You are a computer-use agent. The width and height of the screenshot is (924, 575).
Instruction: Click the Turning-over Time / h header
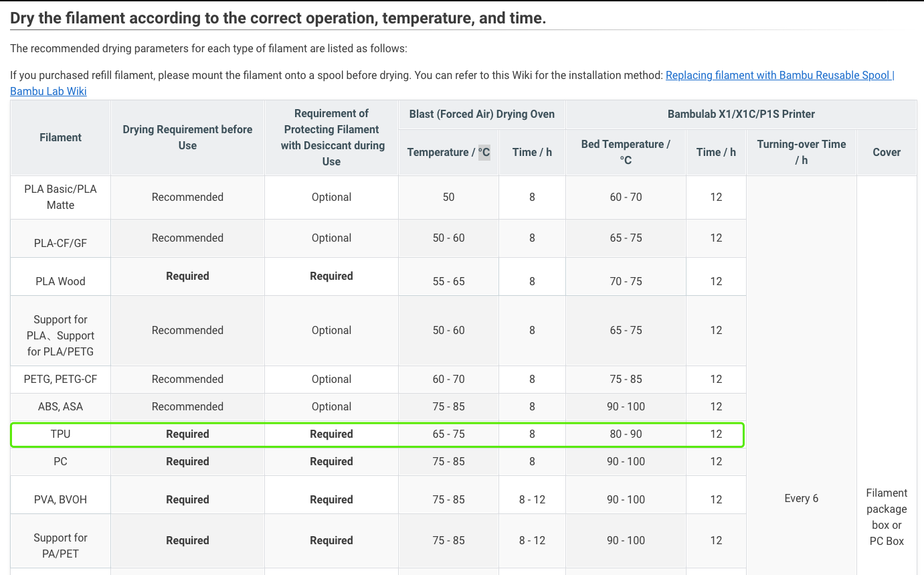point(802,152)
